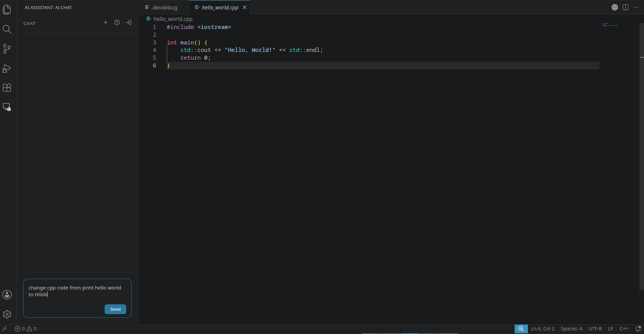Open notifications bell in status bar
The height and width of the screenshot is (334, 644).
[638, 329]
